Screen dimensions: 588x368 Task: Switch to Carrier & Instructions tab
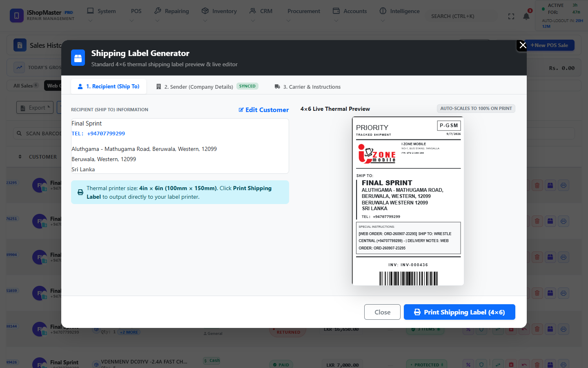click(307, 87)
